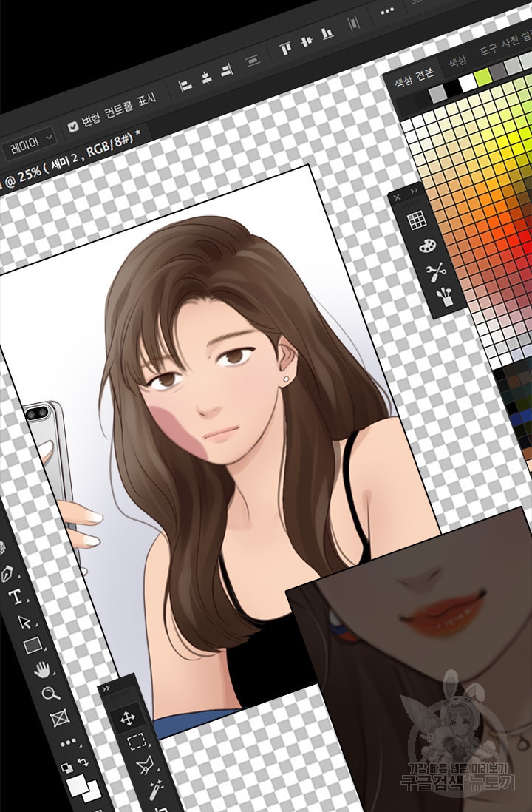The image size is (532, 812).
Task: Select the Zoom magnifier tool
Action: (x=51, y=693)
